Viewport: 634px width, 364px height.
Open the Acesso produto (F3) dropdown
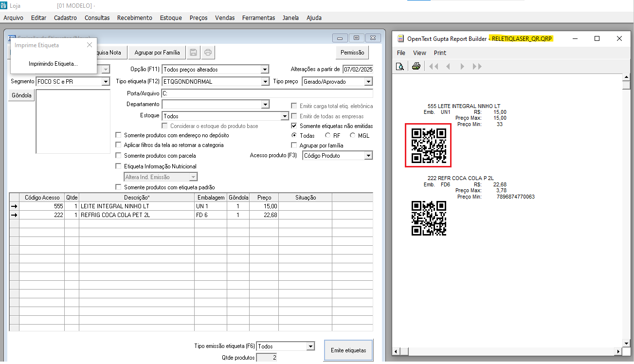coord(368,156)
